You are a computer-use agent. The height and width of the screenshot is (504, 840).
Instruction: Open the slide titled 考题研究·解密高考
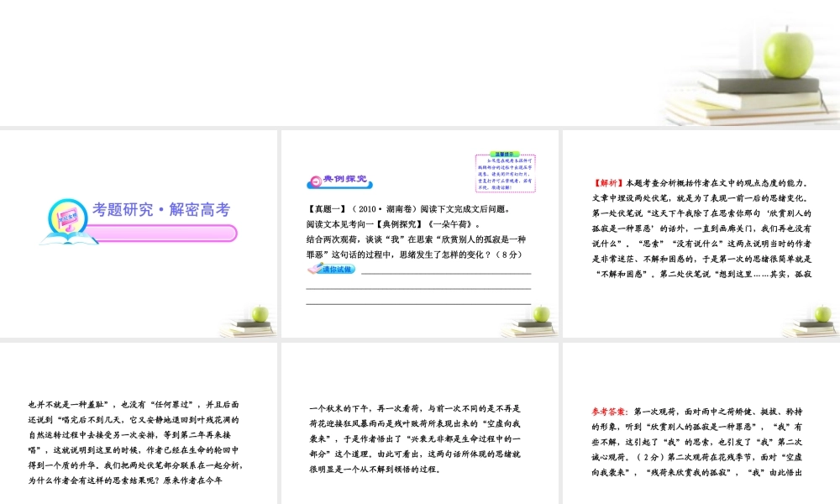[139, 234]
